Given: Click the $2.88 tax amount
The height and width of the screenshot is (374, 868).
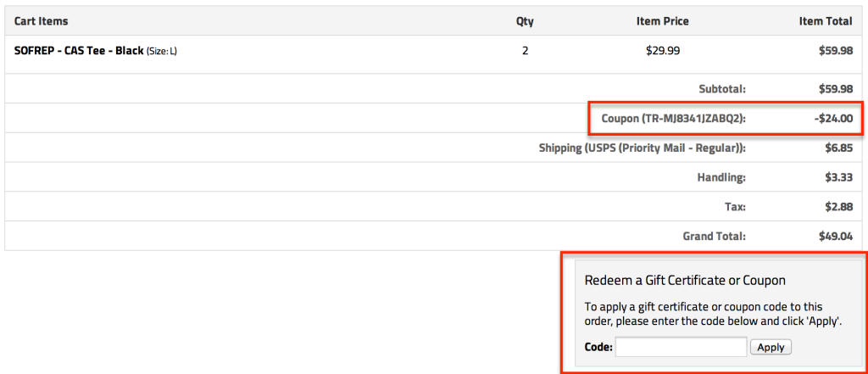Looking at the screenshot, I should 837,206.
